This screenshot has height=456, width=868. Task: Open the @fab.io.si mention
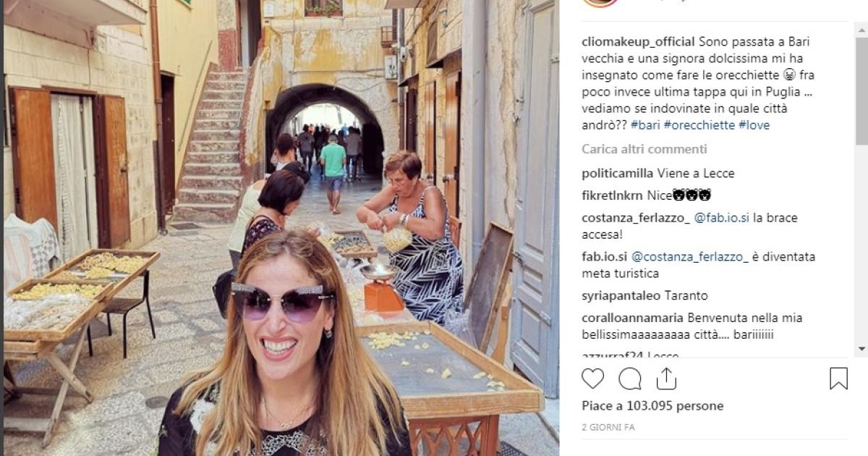[x=722, y=218]
